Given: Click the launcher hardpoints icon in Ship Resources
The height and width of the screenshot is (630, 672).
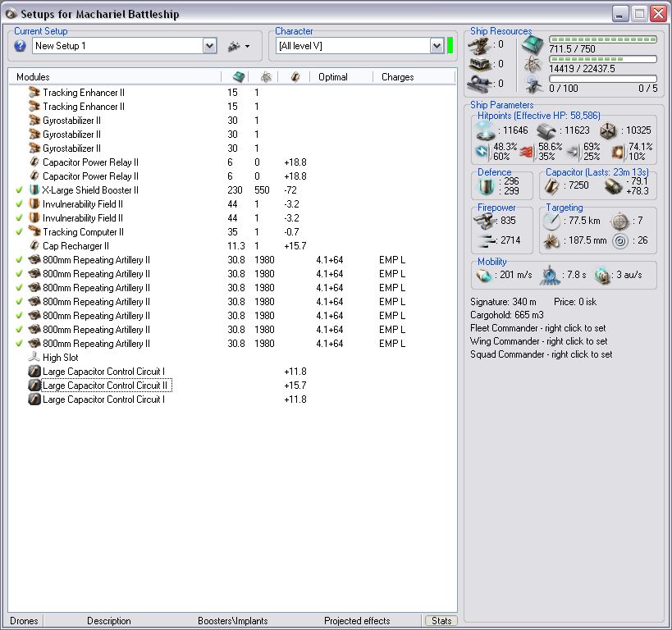Looking at the screenshot, I should (479, 64).
